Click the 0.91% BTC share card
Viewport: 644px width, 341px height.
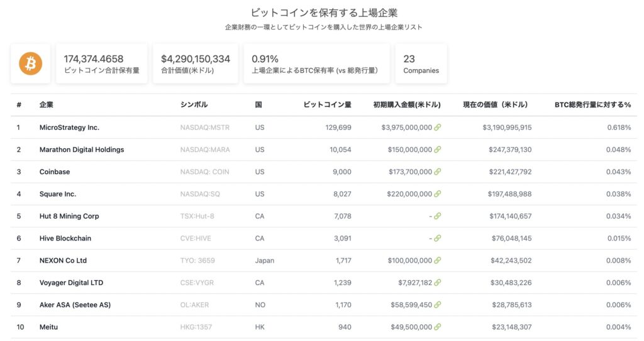tap(317, 63)
